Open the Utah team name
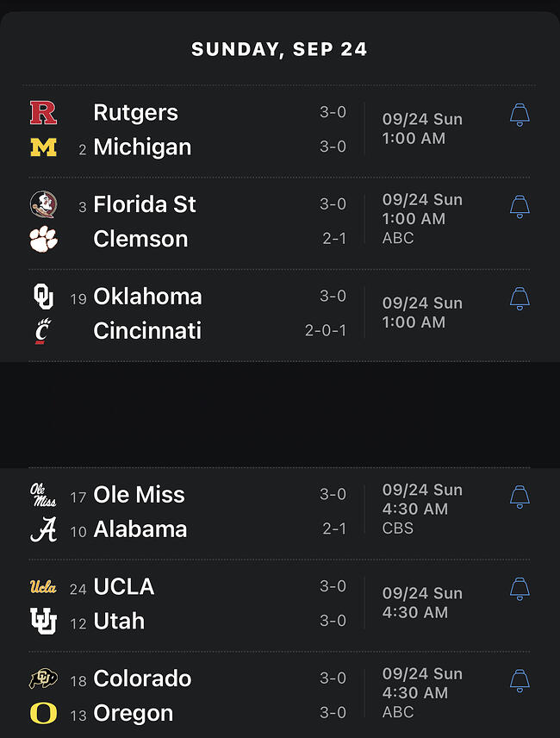 [119, 622]
